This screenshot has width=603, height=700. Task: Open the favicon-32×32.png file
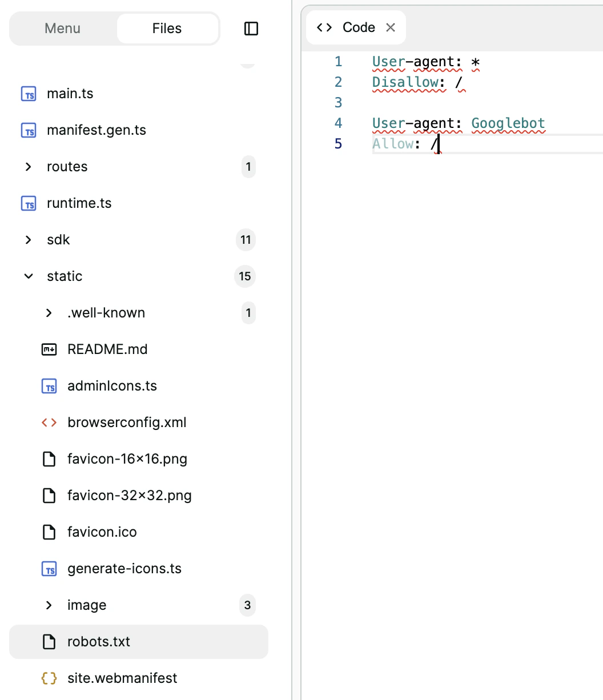pyautogui.click(x=129, y=495)
